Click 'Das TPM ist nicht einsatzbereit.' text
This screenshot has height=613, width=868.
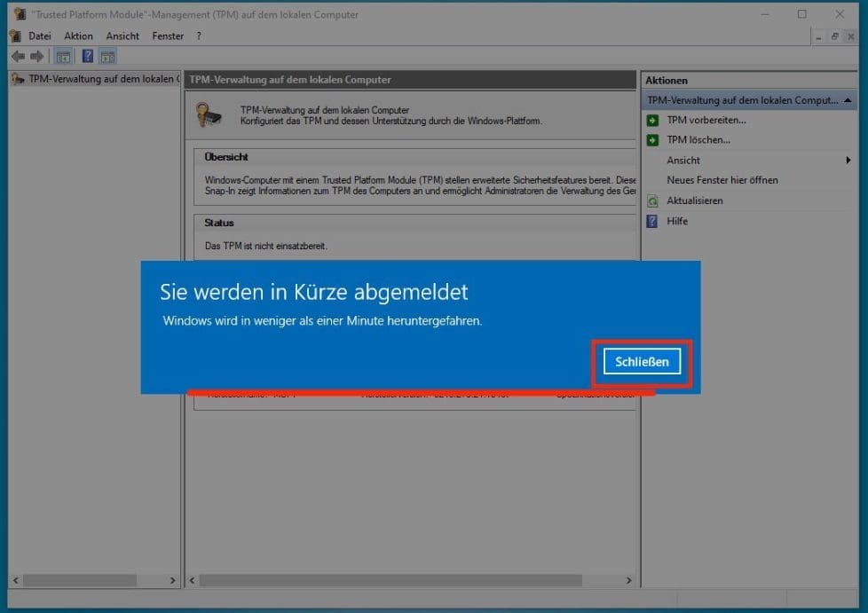coord(265,246)
